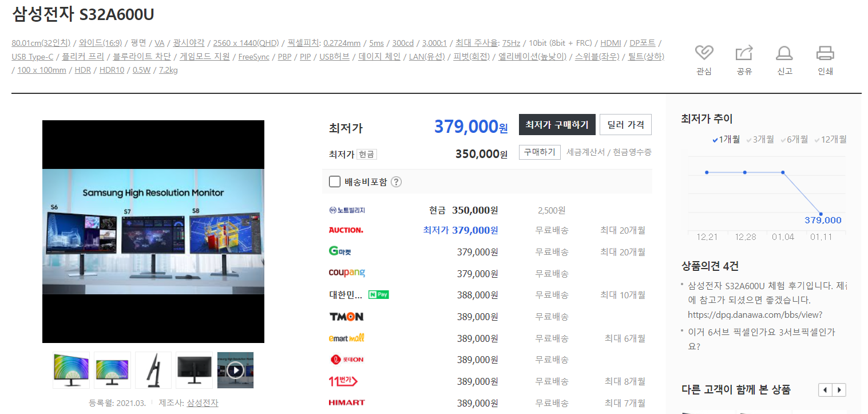The width and height of the screenshot is (868, 414).
Task: Click the 대한민... row 388,000원 price
Action: 478,295
